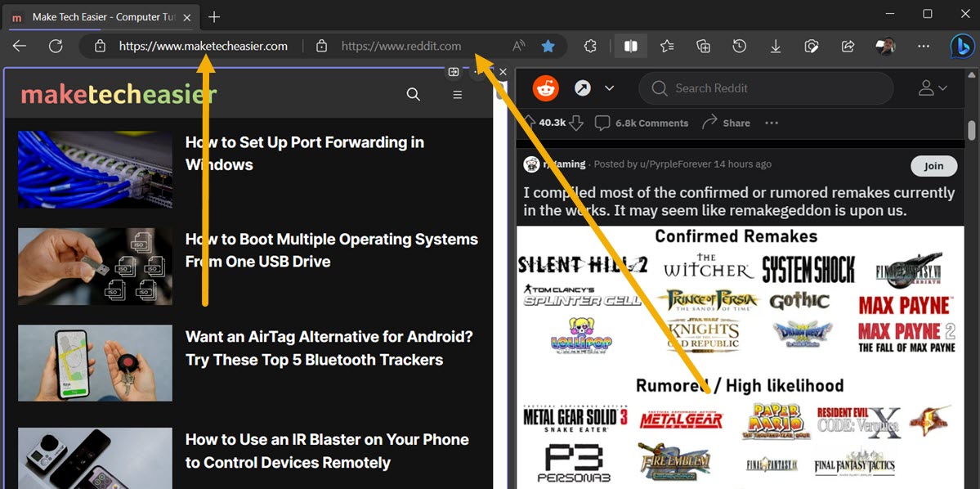980x489 pixels.
Task: Click inside the Search Reddit field
Action: pos(764,87)
